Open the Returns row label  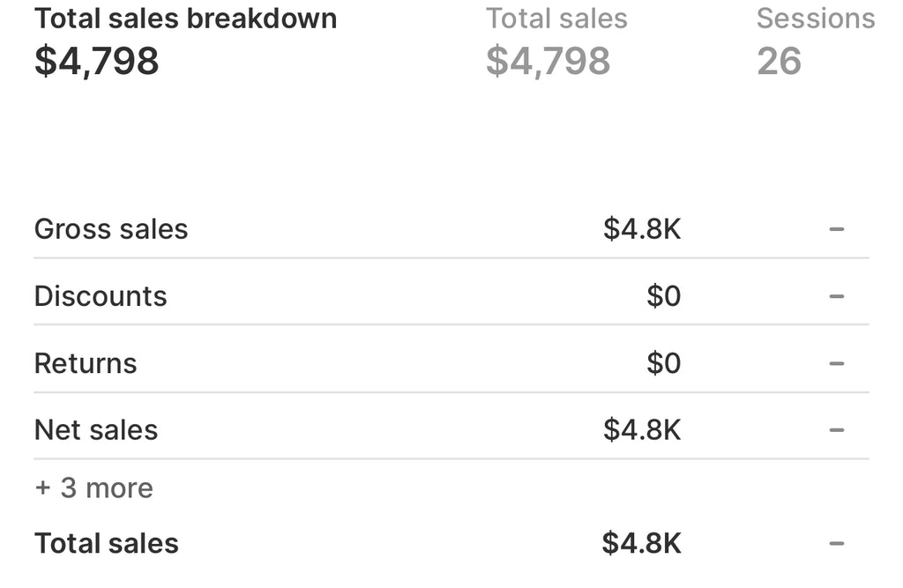click(86, 363)
